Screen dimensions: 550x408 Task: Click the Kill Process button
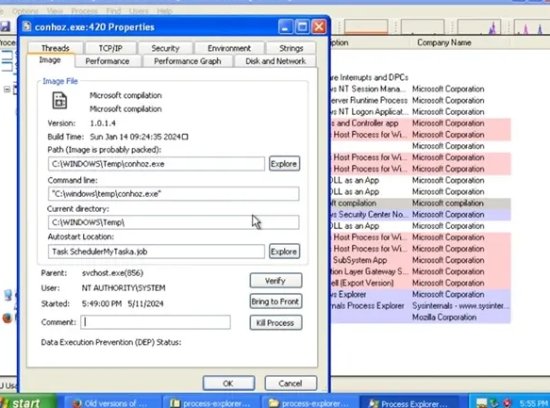(276, 322)
